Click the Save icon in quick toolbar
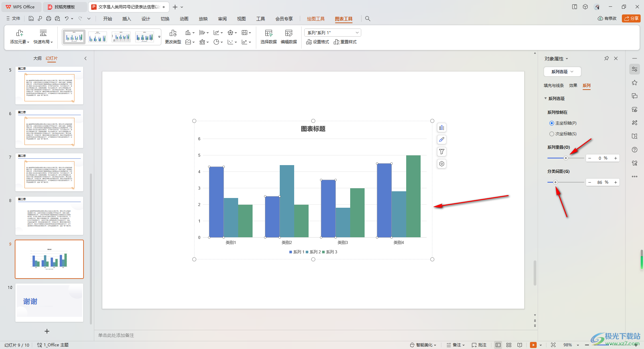This screenshot has width=644, height=349. pyautogui.click(x=31, y=19)
